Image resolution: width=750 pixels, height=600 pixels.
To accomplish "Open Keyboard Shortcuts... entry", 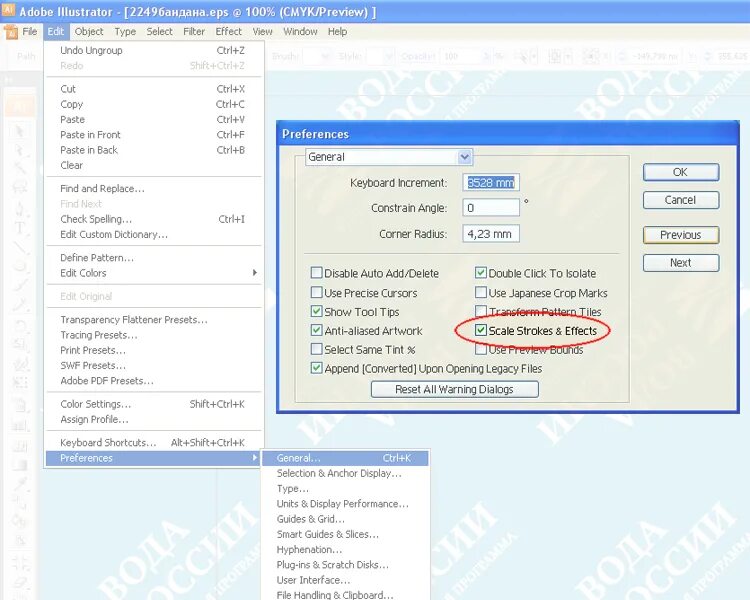I will point(153,443).
